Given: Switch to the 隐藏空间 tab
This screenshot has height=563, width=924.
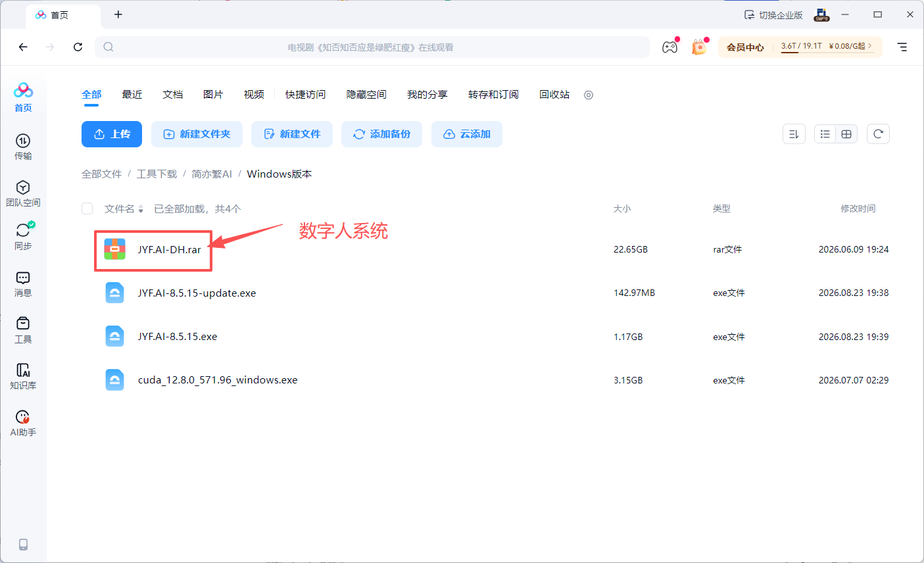Looking at the screenshot, I should pos(366,95).
